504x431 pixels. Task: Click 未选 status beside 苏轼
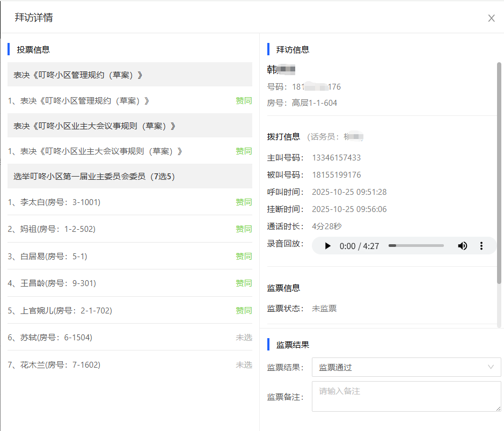click(x=244, y=338)
